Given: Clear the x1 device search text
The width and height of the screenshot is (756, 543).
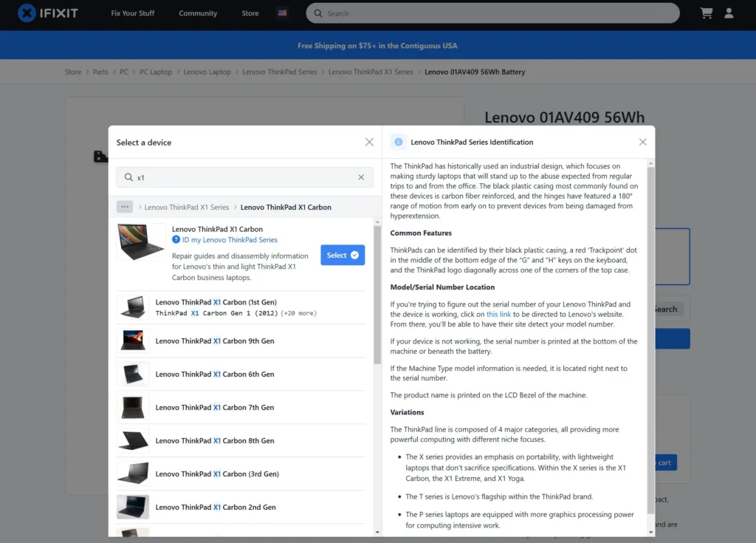Looking at the screenshot, I should [361, 177].
